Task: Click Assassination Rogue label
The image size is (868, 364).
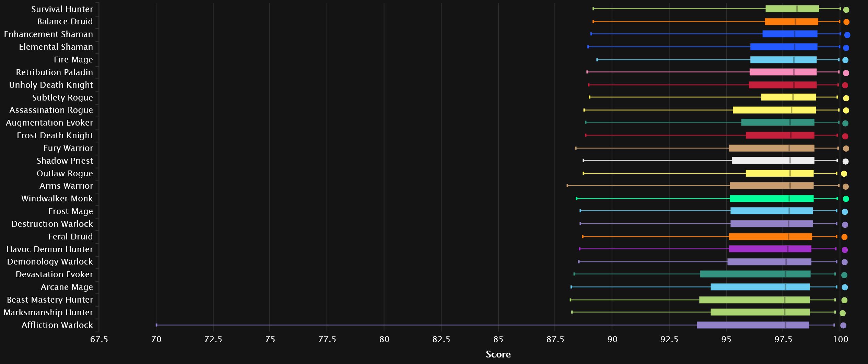Action: click(51, 110)
